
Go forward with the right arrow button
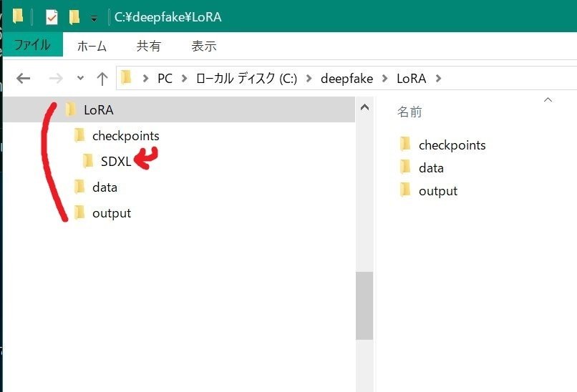pyautogui.click(x=56, y=78)
